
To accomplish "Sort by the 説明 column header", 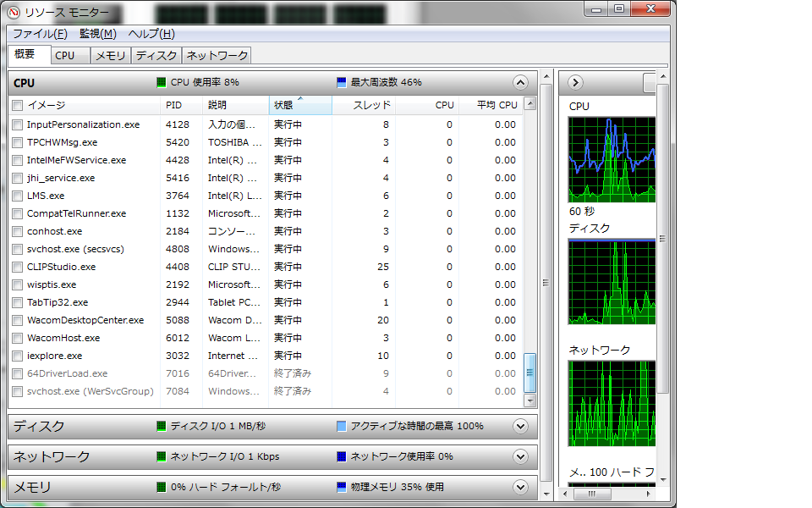I will pyautogui.click(x=236, y=105).
